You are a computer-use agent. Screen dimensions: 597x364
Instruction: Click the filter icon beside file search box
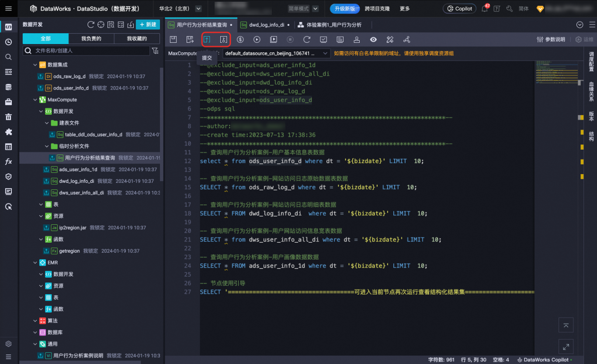[x=155, y=51]
